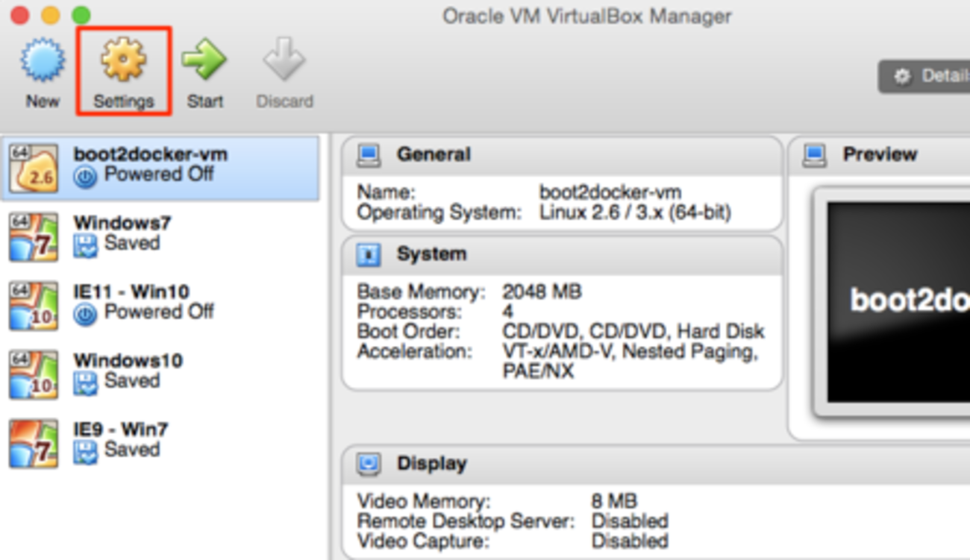
Task: Click the Boot Order: label
Action: point(408,331)
